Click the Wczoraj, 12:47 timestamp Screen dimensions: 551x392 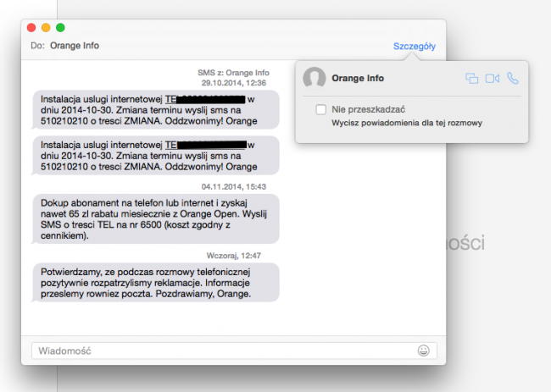pyautogui.click(x=234, y=256)
